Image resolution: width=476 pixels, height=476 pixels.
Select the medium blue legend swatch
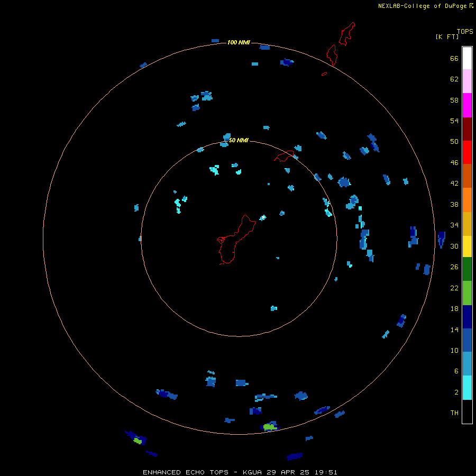tap(467, 340)
